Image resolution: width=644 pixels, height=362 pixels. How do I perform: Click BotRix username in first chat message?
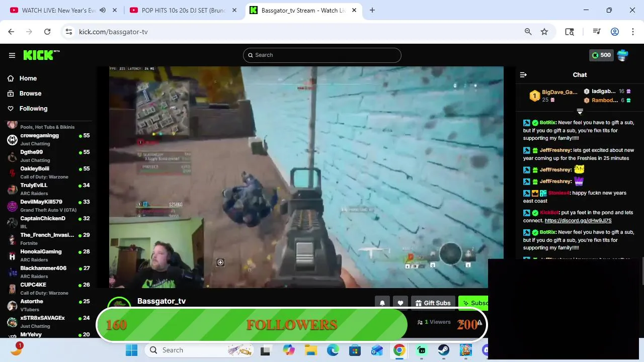[547, 123]
